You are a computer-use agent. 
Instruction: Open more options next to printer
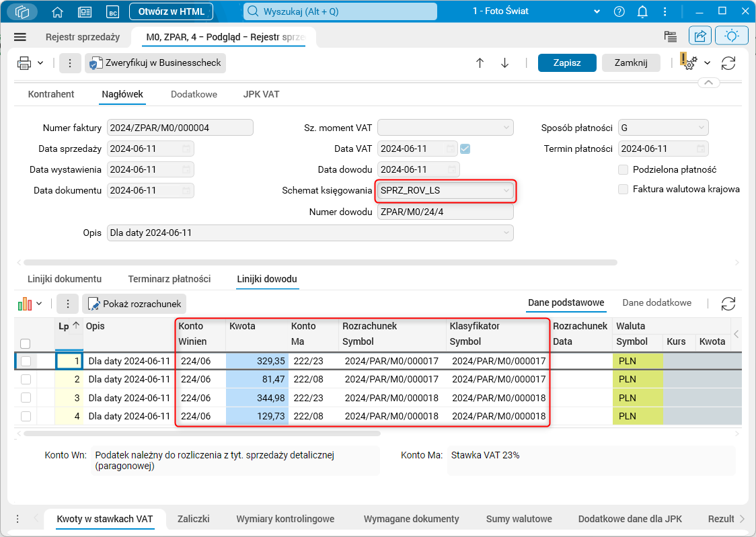70,63
